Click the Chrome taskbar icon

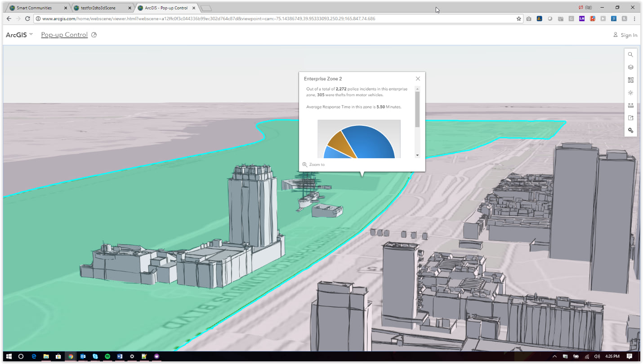(x=71, y=356)
